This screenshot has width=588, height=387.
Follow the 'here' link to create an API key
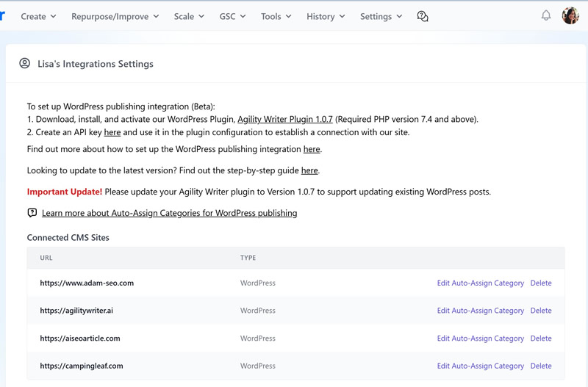pos(112,132)
